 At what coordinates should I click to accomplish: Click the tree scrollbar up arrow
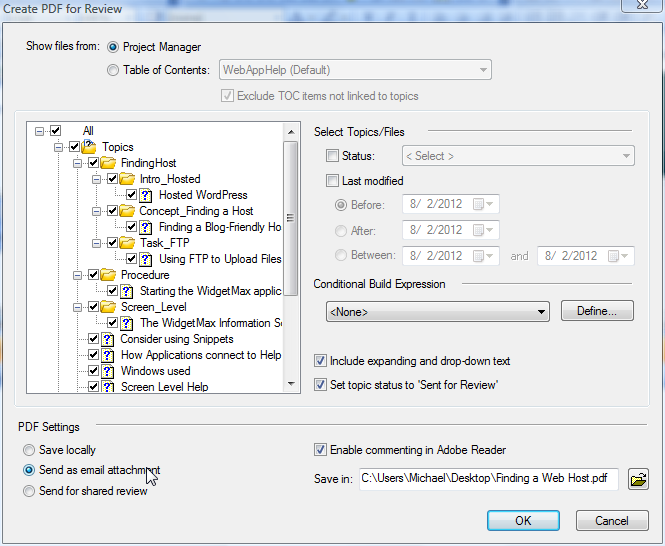(x=291, y=132)
